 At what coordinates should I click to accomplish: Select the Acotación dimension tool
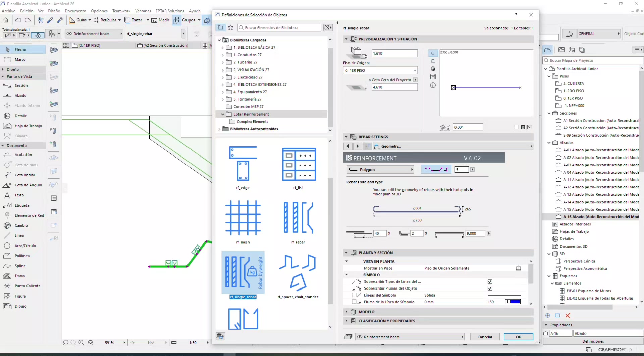23,155
